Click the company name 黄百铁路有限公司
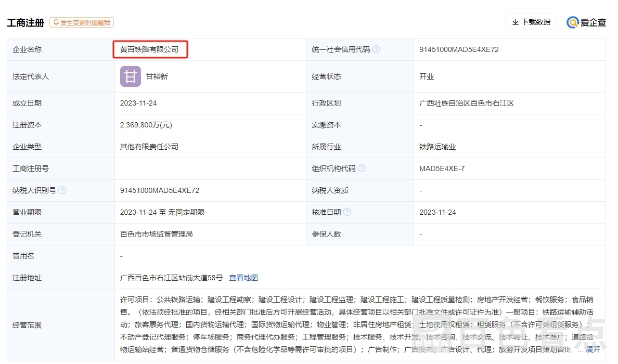Viewport: 618px width, 364px height. [149, 49]
